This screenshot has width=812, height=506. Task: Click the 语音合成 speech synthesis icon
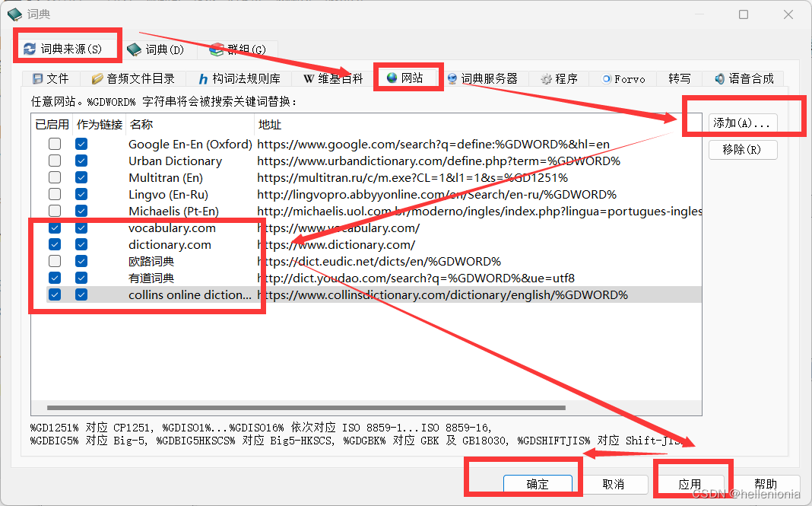[x=719, y=78]
